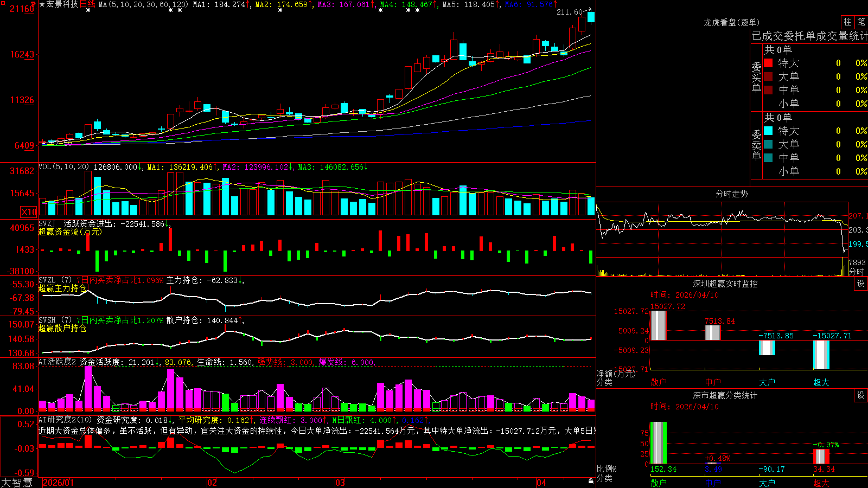
Task: Click the SVZJ indicator label
Action: click(47, 224)
